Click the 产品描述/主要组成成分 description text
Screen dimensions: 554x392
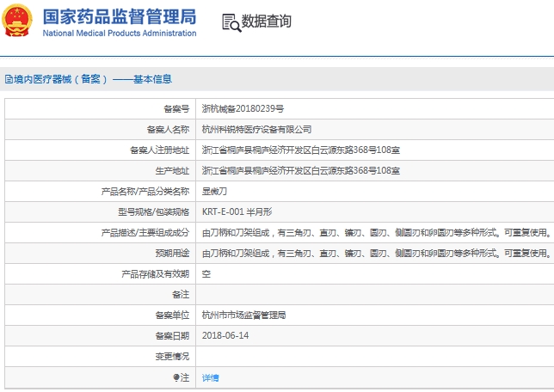(x=377, y=233)
